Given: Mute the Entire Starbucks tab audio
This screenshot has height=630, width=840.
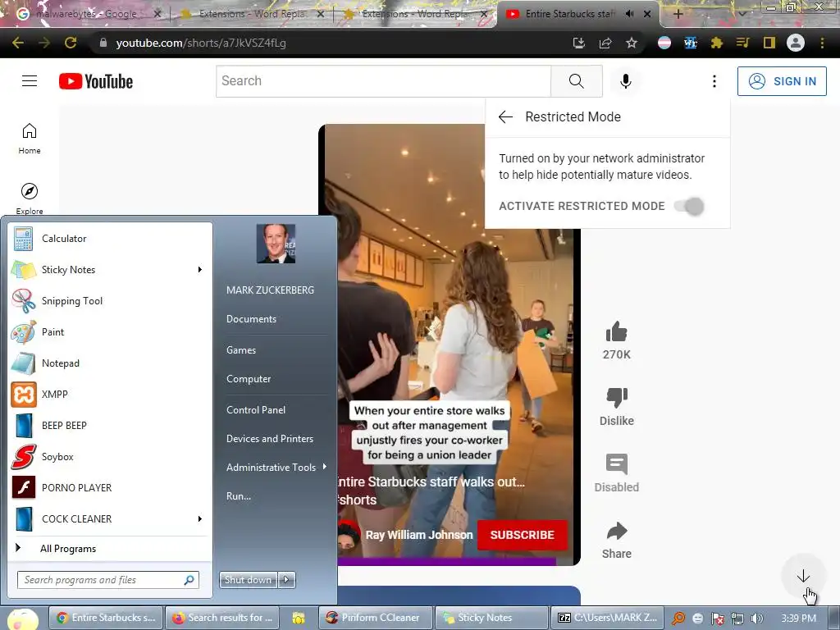Looking at the screenshot, I should (x=630, y=14).
